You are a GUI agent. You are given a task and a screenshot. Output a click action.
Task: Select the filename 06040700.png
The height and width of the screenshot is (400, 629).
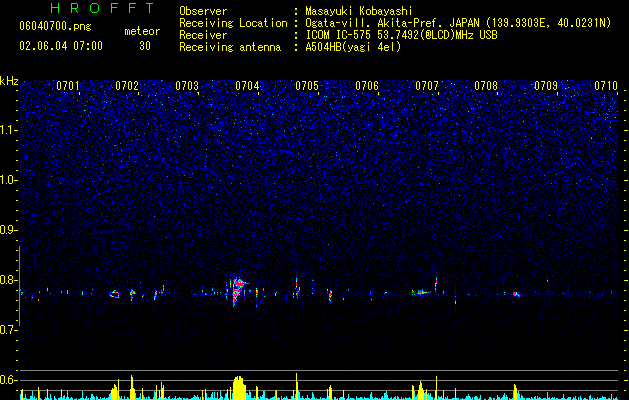(x=55, y=26)
